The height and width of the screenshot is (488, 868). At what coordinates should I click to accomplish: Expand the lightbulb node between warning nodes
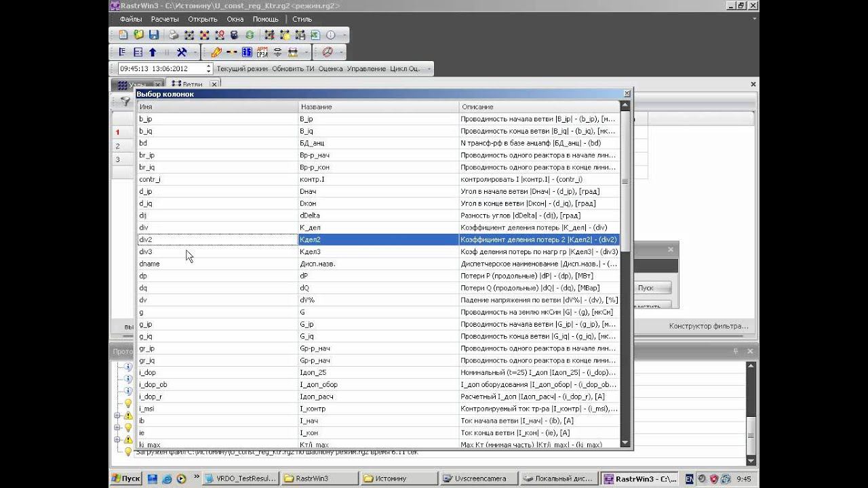click(117, 428)
